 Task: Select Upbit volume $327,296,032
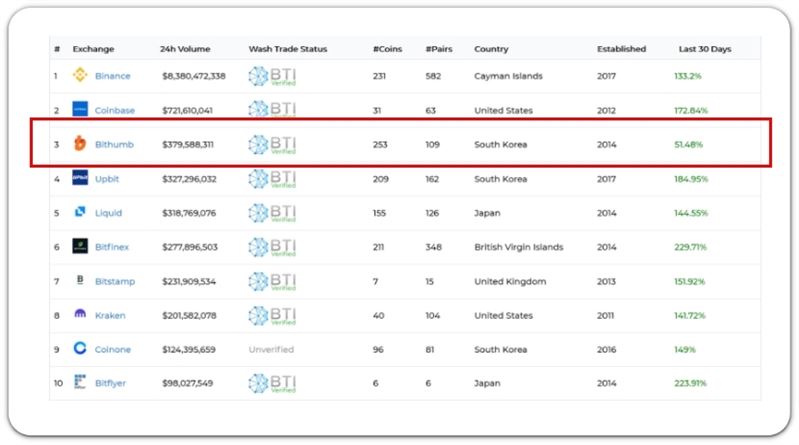pyautogui.click(x=189, y=179)
